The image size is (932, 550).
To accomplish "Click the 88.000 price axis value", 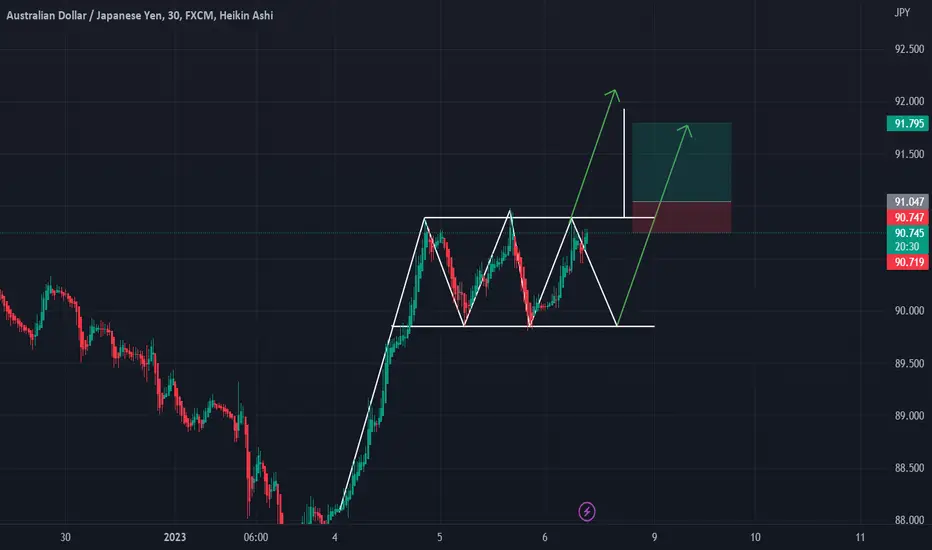I will coord(909,520).
